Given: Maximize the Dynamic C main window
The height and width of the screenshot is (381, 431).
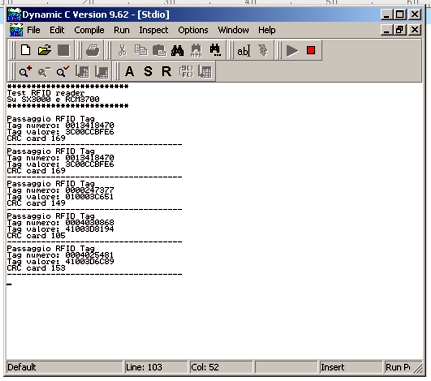Looking at the screenshot, I should point(400,14).
